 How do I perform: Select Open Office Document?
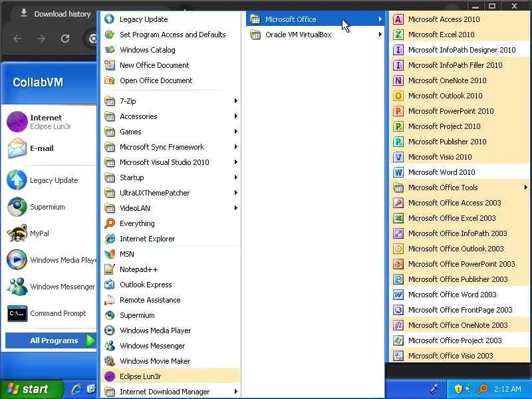pos(171,80)
